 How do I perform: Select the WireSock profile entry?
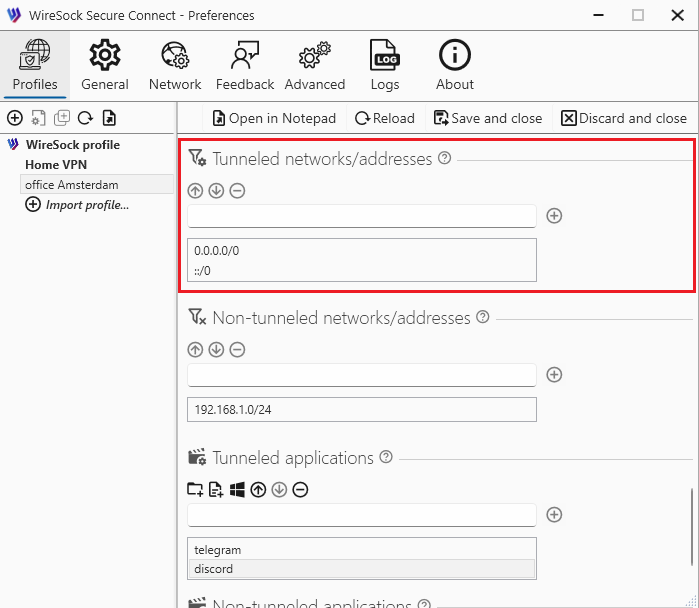click(x=73, y=145)
